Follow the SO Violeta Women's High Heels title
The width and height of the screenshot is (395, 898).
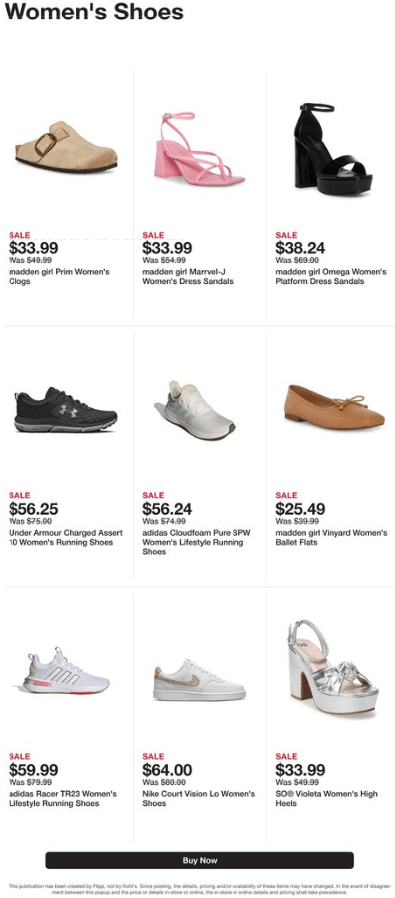[326, 798]
